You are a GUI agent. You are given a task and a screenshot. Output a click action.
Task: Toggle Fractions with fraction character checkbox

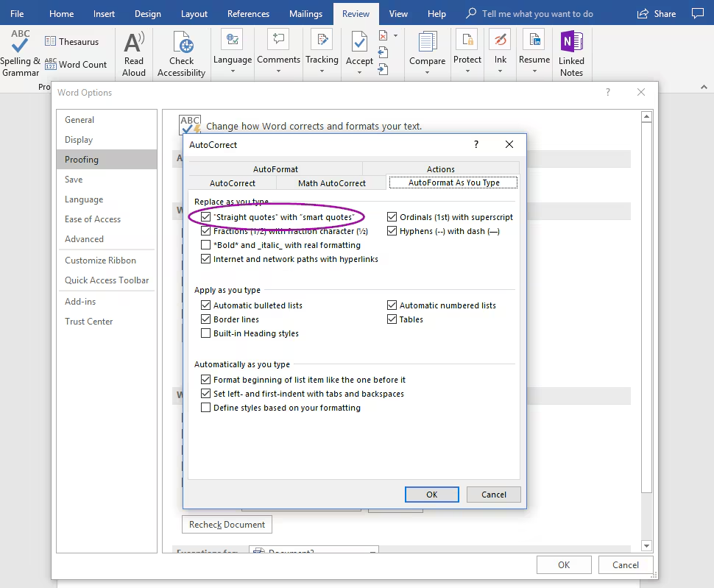click(x=206, y=231)
